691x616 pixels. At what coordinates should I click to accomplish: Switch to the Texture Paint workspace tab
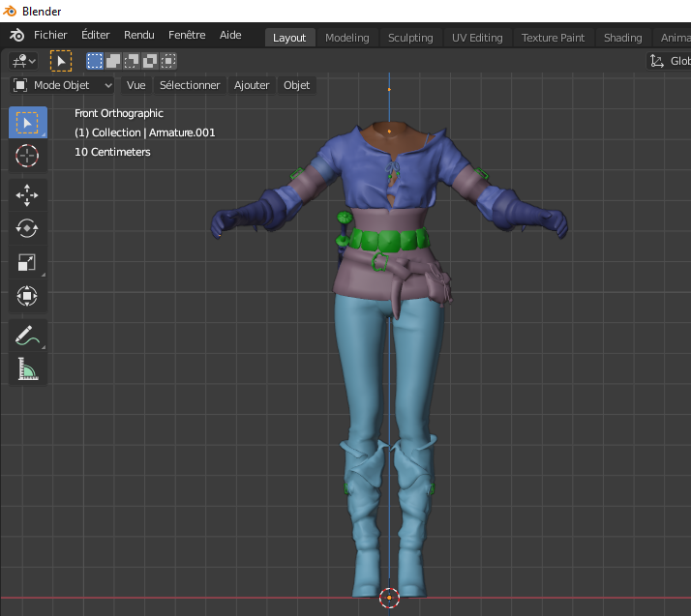pos(553,38)
